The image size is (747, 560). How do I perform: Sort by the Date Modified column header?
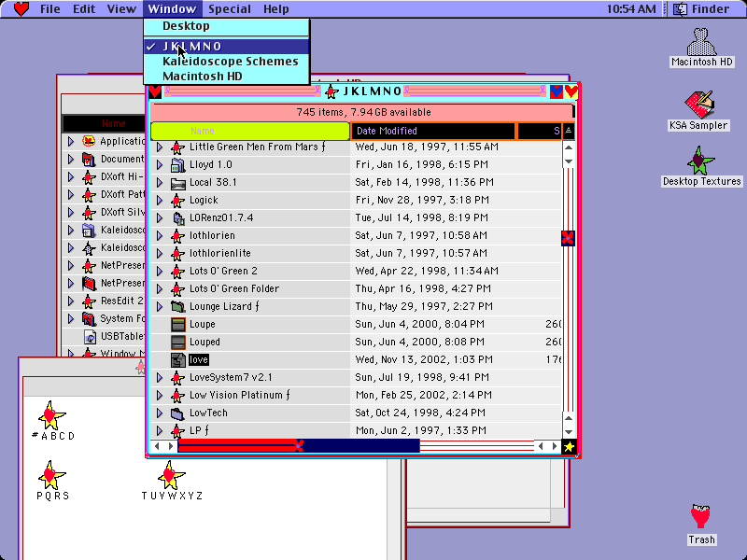tap(433, 131)
